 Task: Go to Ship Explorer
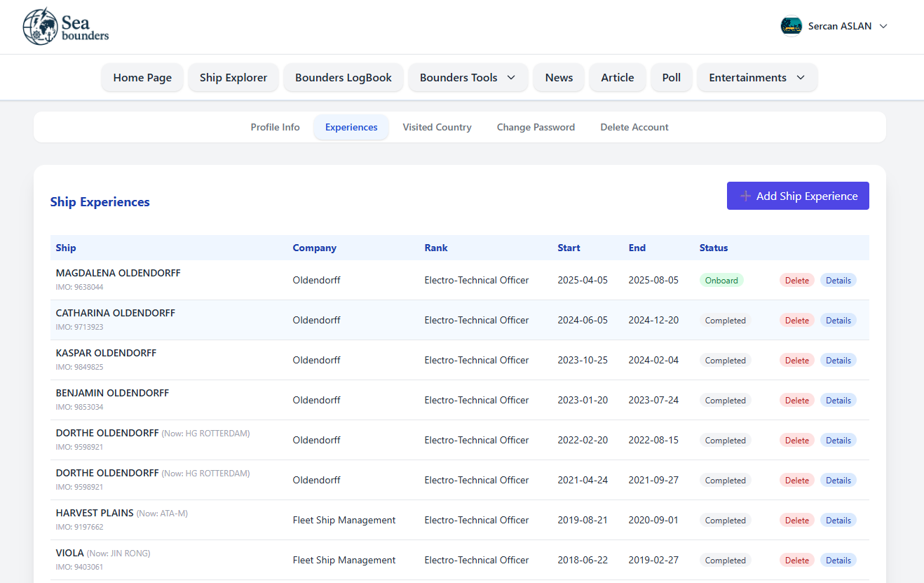(233, 78)
